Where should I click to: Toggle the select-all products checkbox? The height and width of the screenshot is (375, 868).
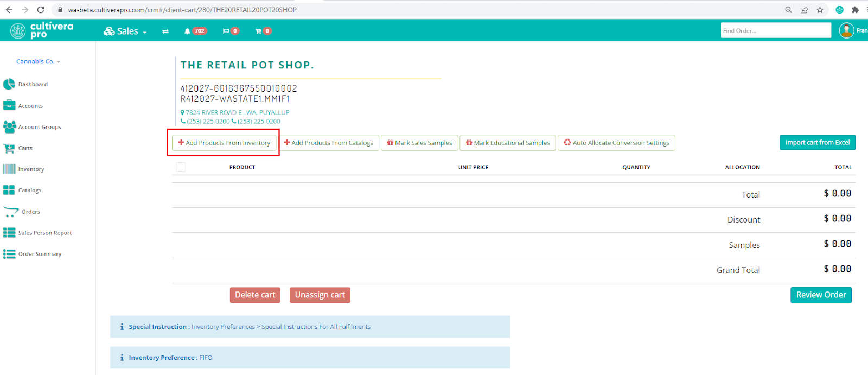pyautogui.click(x=181, y=167)
